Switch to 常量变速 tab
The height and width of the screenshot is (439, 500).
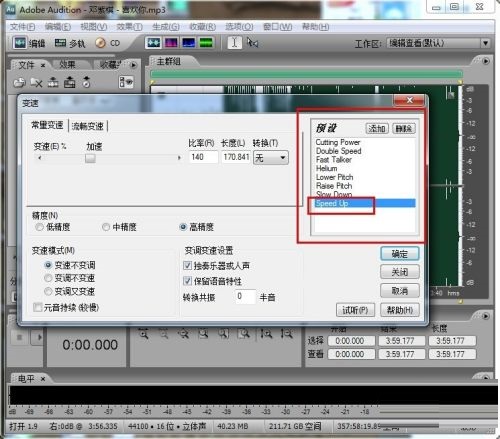click(x=47, y=125)
